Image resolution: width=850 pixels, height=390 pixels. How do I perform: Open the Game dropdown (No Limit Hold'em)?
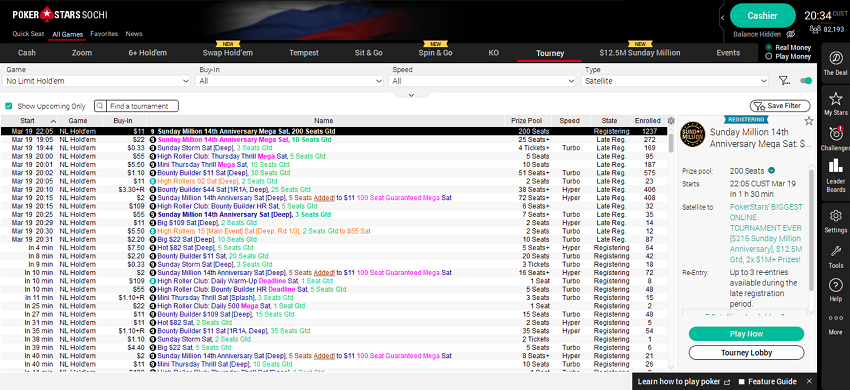[x=97, y=81]
